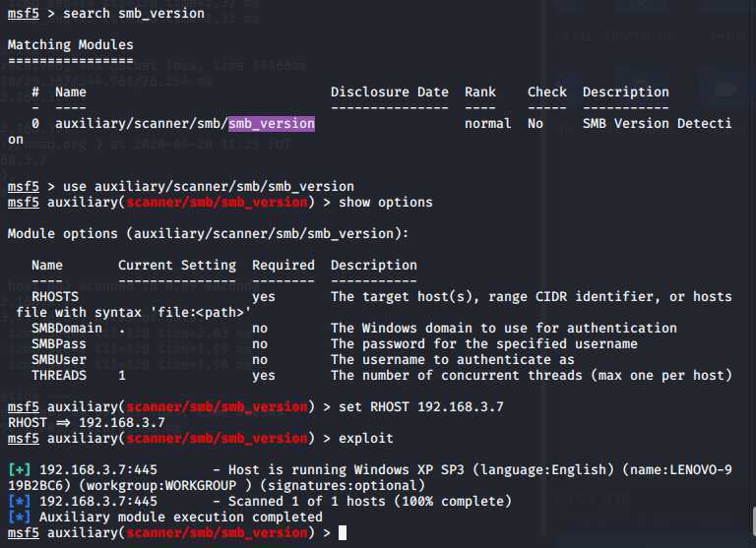Click the THREADS option name
Viewport: 756px width, 548px height.
pyautogui.click(x=59, y=376)
